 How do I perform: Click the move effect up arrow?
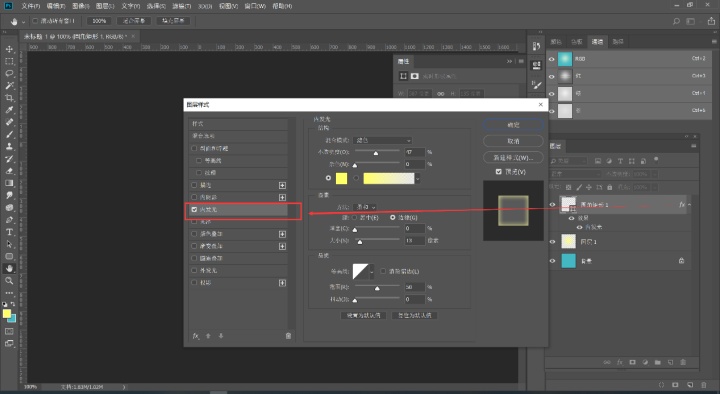(208, 336)
